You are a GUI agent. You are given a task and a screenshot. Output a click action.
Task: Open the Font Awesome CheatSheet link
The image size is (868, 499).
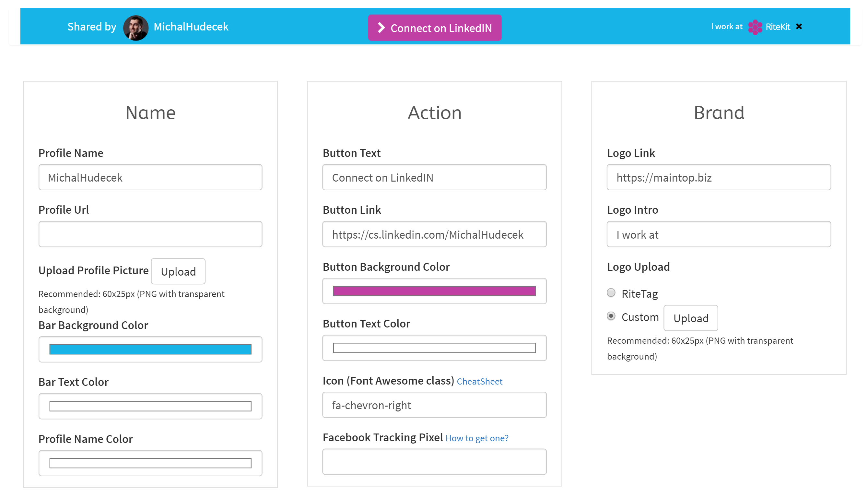tap(480, 381)
